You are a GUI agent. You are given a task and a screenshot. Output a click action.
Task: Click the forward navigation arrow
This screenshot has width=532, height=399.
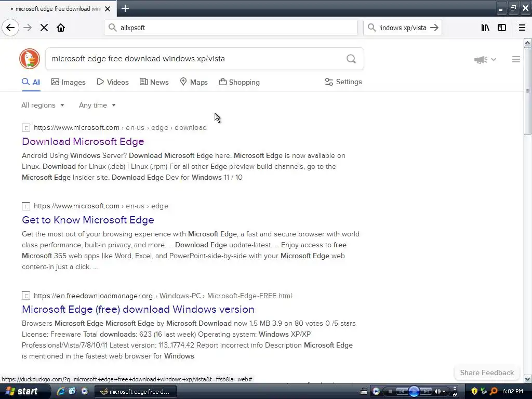click(x=28, y=28)
